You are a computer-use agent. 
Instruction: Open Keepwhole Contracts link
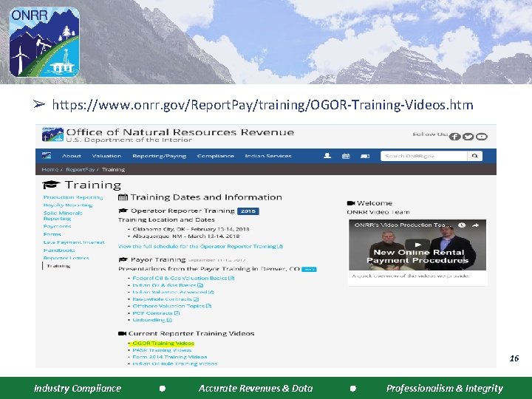point(166,299)
